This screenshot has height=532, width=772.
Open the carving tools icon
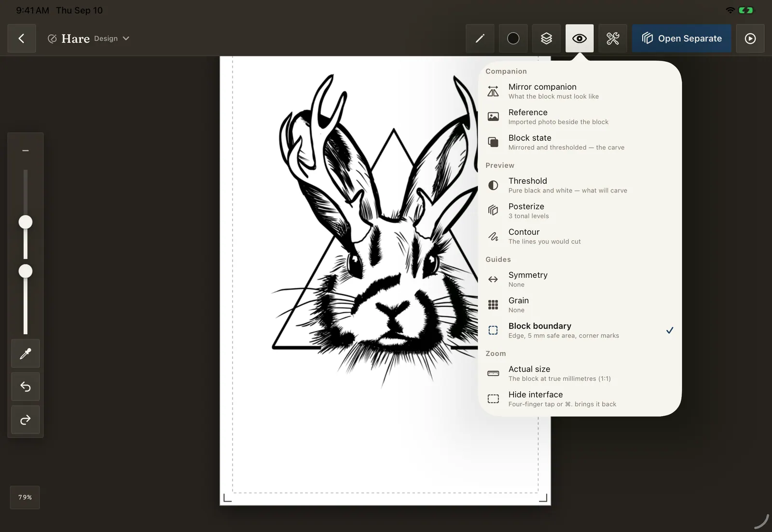613,39
